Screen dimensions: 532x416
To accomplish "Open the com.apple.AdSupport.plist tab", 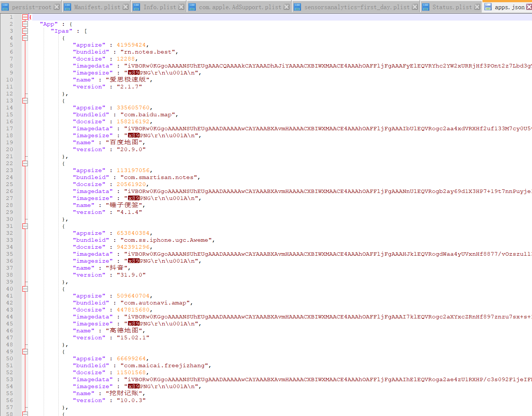I will (x=240, y=7).
